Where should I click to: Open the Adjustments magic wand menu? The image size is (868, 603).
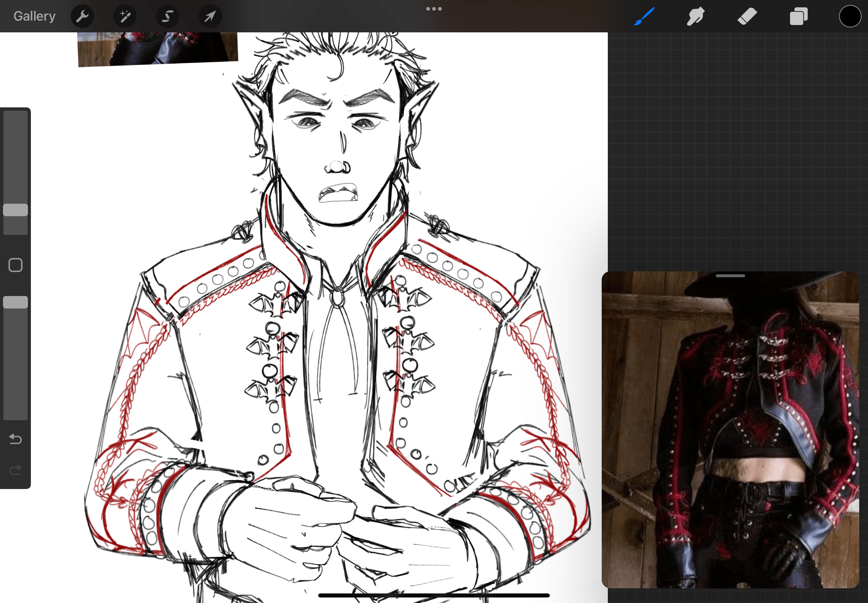click(x=125, y=16)
